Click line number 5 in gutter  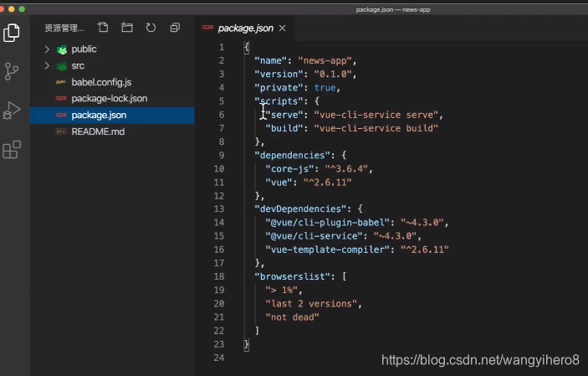coord(222,101)
